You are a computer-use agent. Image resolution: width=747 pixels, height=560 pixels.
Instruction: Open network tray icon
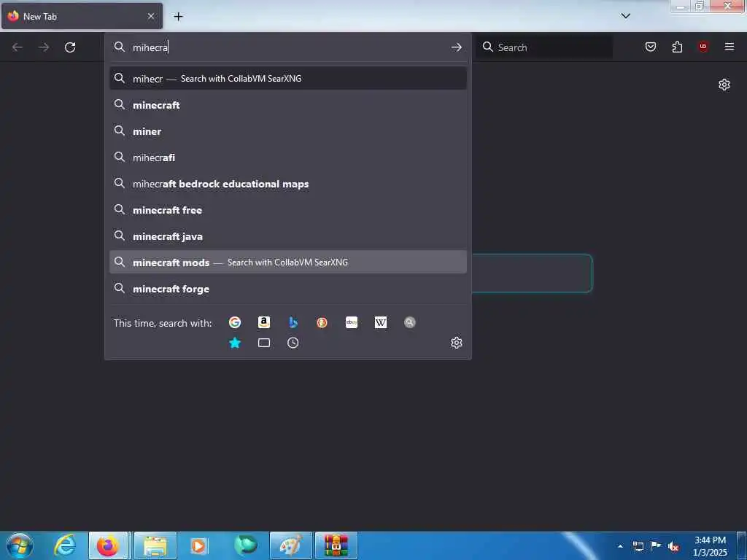(x=638, y=546)
